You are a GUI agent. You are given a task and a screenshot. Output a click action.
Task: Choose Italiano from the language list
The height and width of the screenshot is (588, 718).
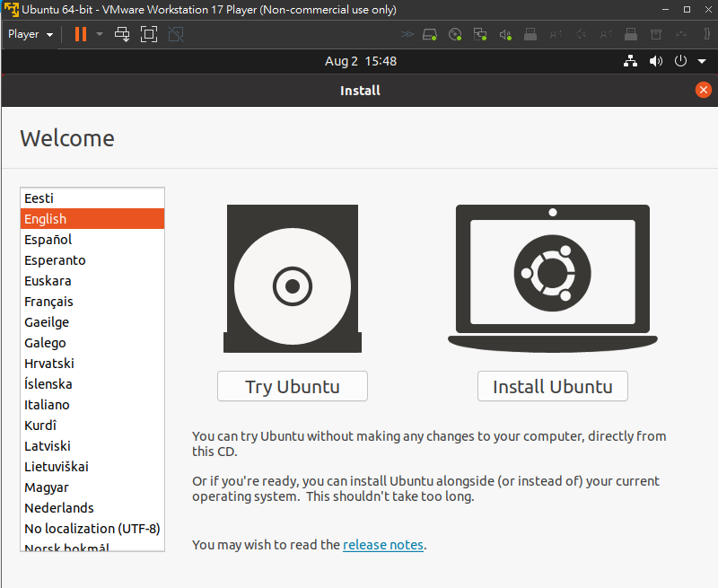pyautogui.click(x=92, y=404)
